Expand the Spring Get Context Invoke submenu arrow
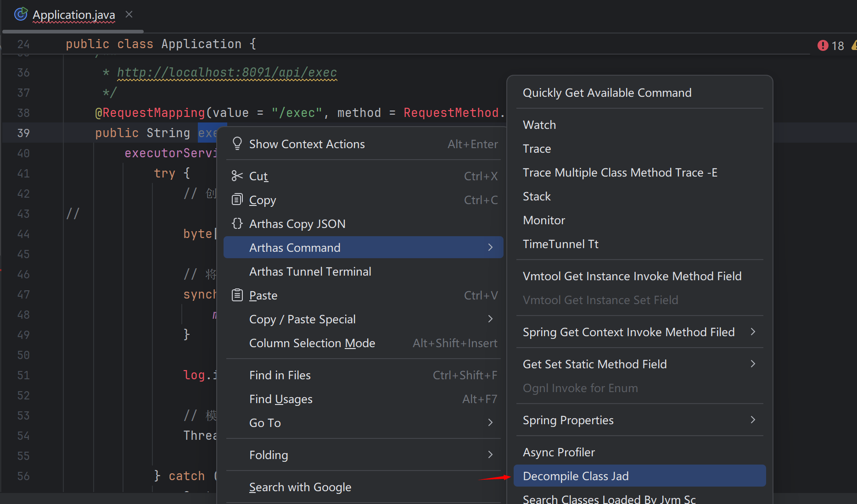 753,332
